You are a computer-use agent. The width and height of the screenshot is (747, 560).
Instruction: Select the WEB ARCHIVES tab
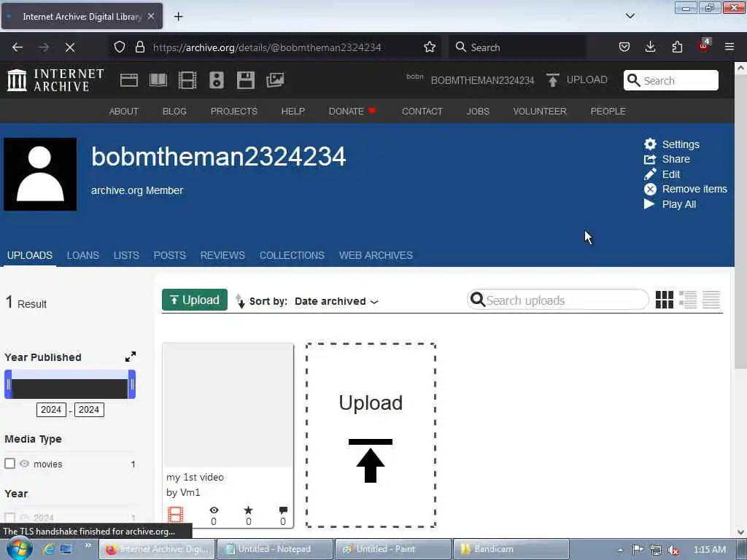(376, 255)
